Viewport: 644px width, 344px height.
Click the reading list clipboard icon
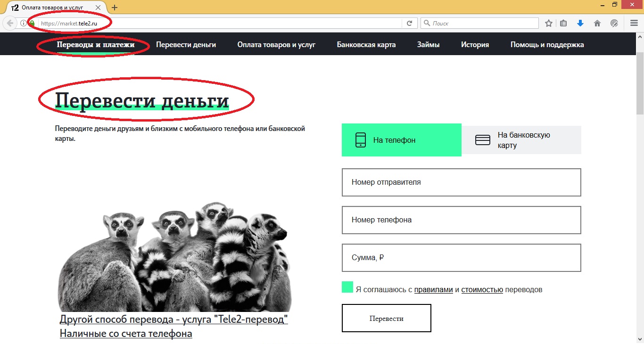pyautogui.click(x=563, y=22)
